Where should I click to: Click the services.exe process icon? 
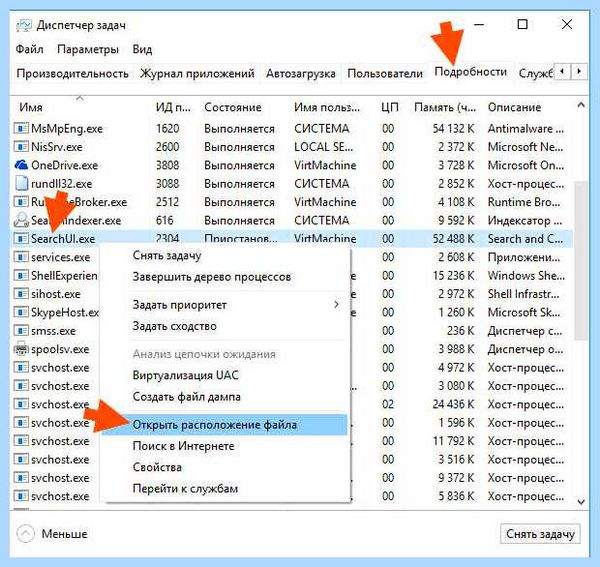pos(21,257)
